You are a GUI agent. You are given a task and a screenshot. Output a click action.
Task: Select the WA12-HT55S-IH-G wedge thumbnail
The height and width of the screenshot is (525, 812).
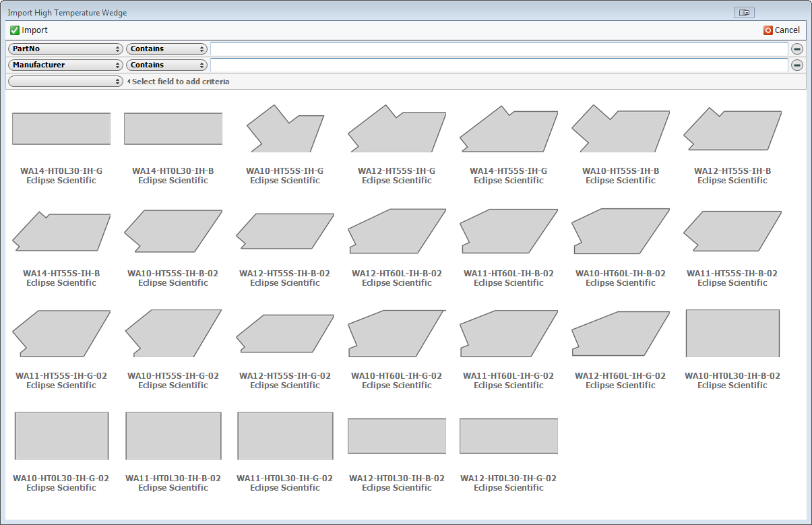point(397,128)
